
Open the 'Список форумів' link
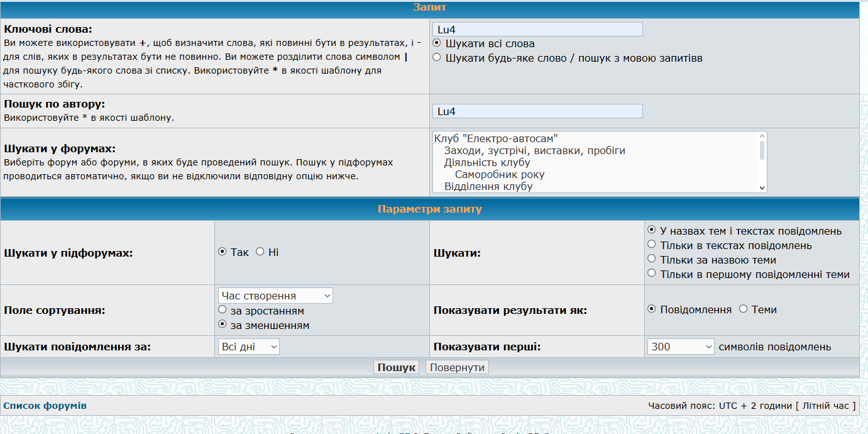tap(45, 406)
